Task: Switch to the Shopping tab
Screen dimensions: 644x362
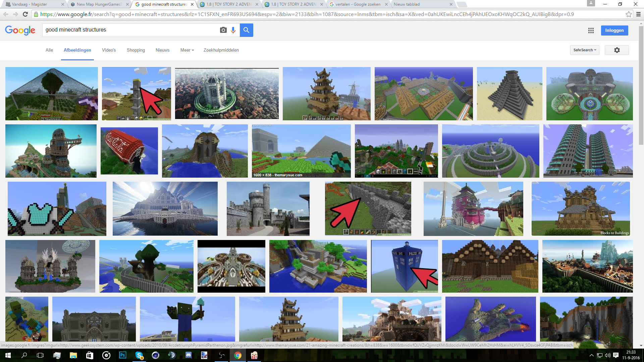Action: [136, 50]
